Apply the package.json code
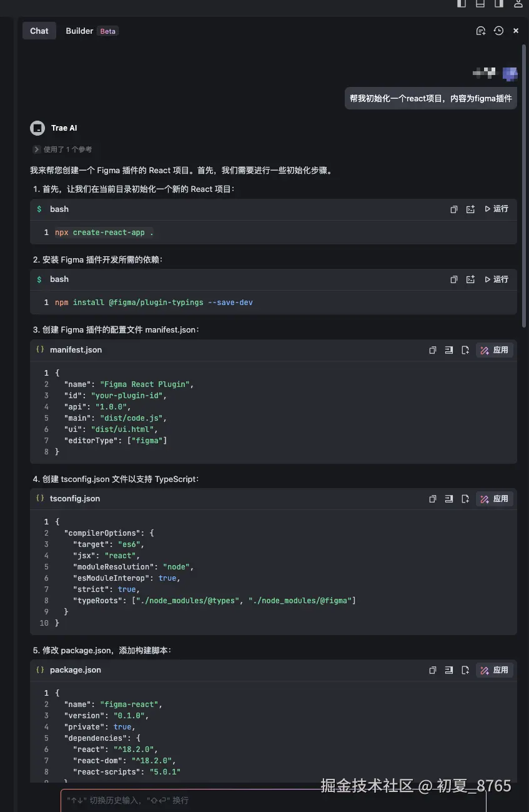529x812 pixels. click(495, 670)
